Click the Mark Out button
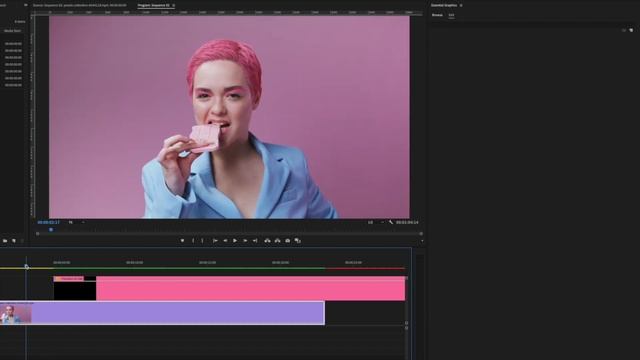Screen dimensions: 640x360 click(202, 241)
